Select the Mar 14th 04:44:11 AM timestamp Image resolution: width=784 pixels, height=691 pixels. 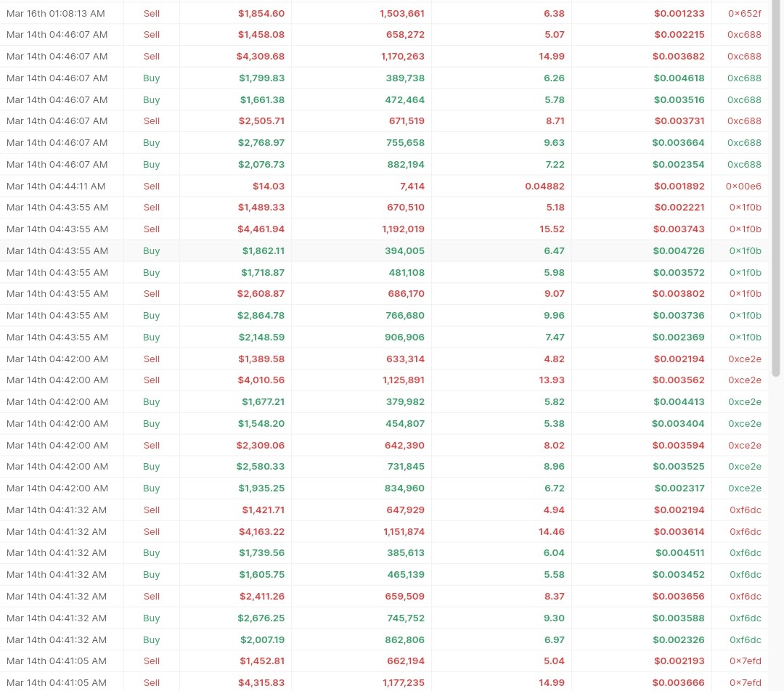56,186
